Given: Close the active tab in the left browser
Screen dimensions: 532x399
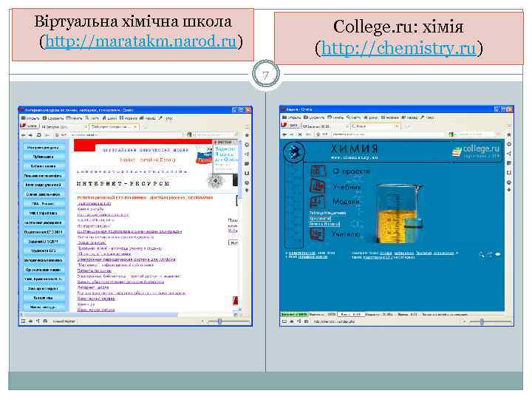Looking at the screenshot, I should click(134, 126).
